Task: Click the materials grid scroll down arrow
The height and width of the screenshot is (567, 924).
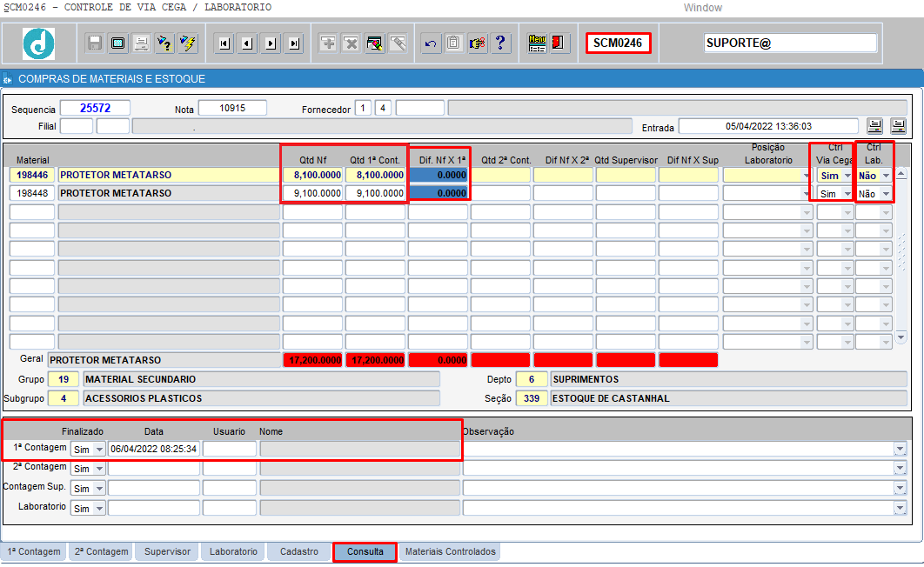Action: tap(901, 337)
